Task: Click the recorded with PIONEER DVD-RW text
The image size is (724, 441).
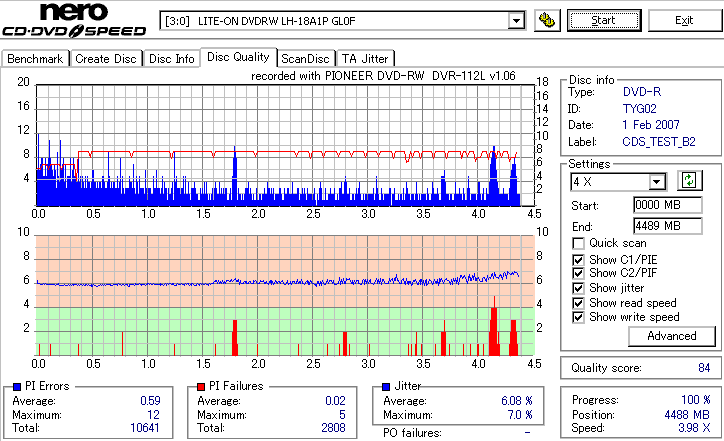Action: coord(383,76)
